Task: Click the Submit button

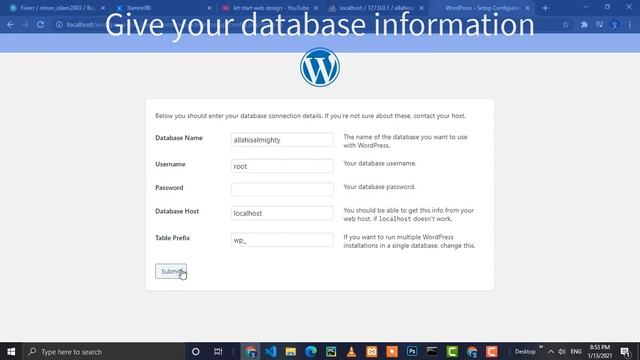Action: pyautogui.click(x=171, y=271)
